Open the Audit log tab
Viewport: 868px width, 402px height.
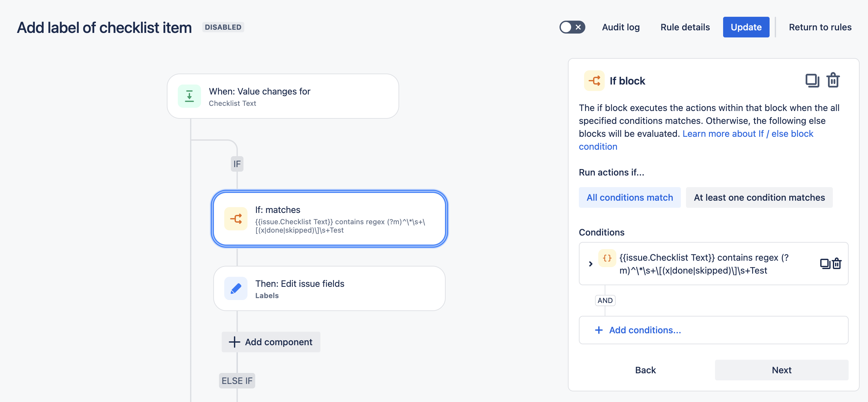[x=620, y=27]
